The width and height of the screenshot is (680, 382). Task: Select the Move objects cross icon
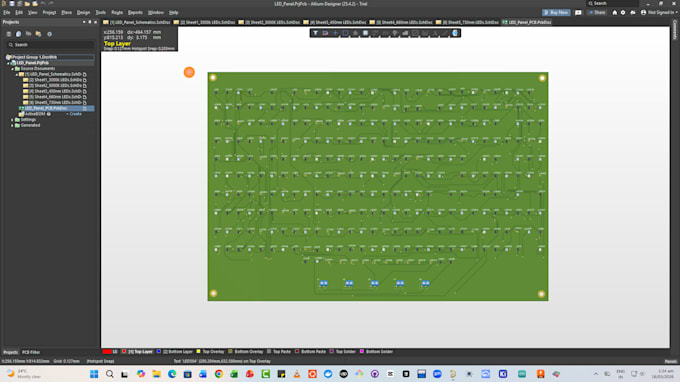pyautogui.click(x=335, y=33)
